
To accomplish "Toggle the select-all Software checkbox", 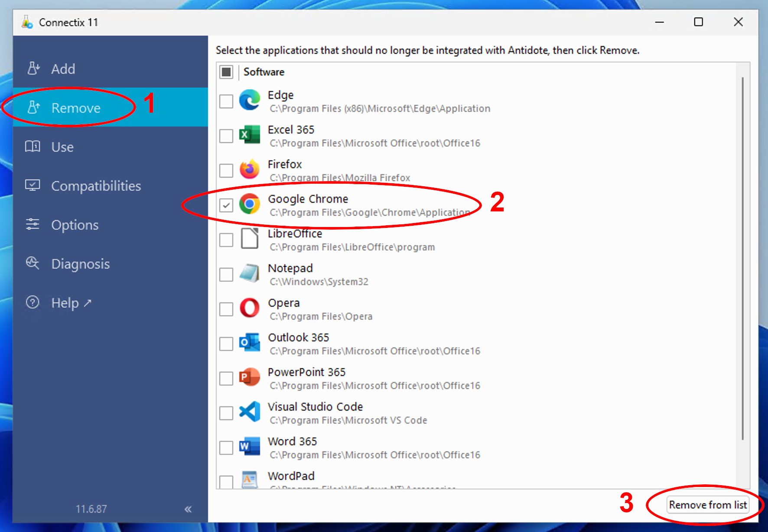I will [226, 72].
